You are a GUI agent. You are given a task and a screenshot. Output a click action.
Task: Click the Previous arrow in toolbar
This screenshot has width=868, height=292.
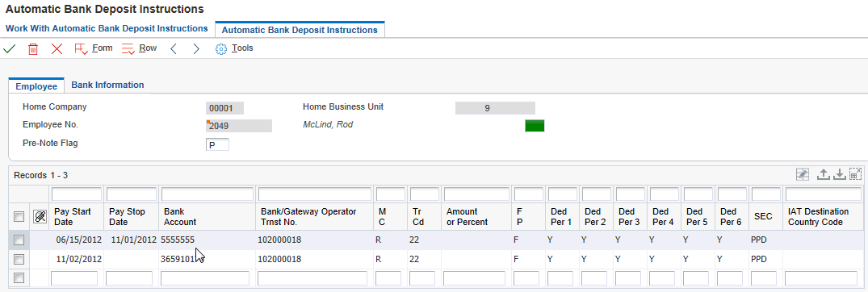pos(174,48)
